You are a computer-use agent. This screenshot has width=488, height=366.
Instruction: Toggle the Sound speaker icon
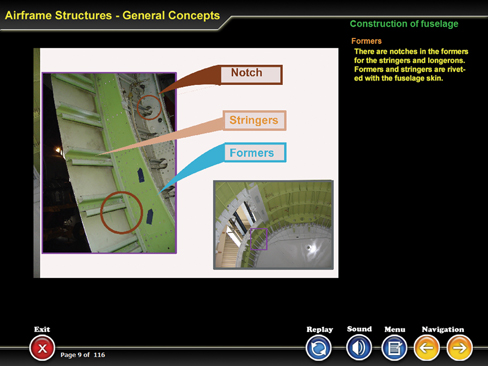(x=359, y=348)
